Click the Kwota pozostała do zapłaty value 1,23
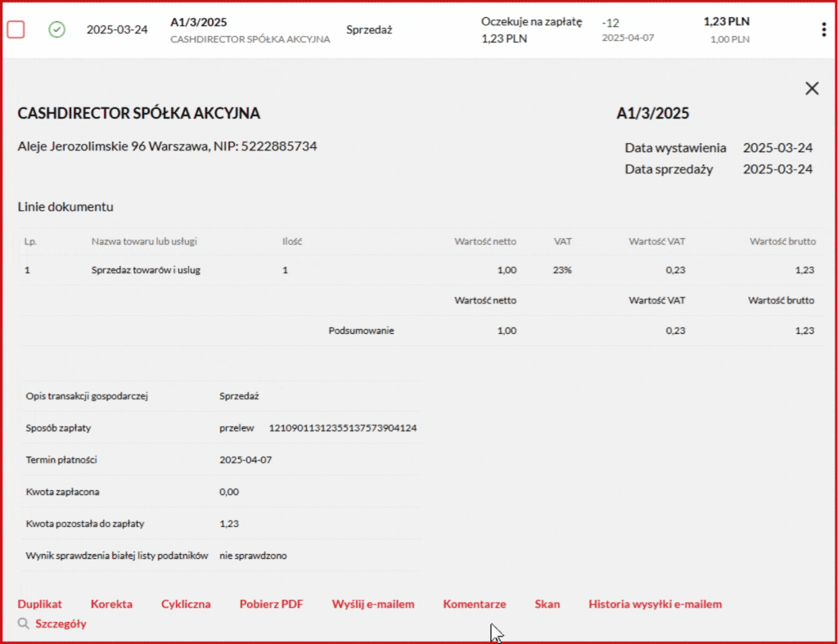Viewport: 838px width, 644px height. [x=229, y=523]
